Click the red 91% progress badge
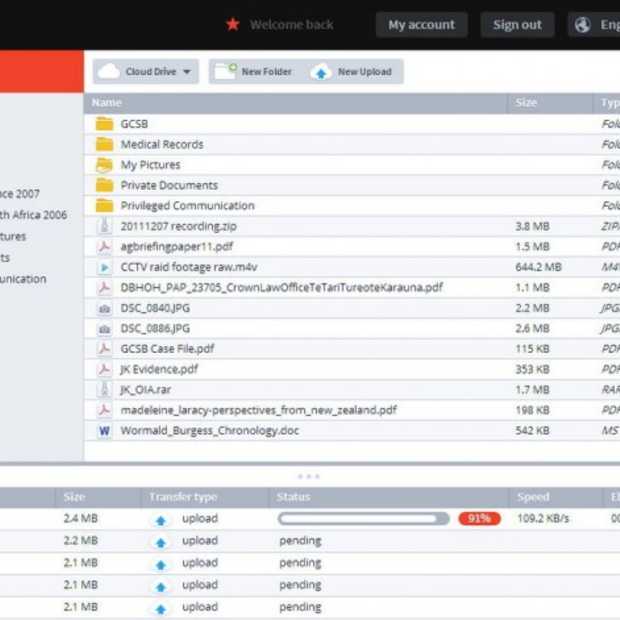Viewport: 620px width, 620px height. click(479, 518)
